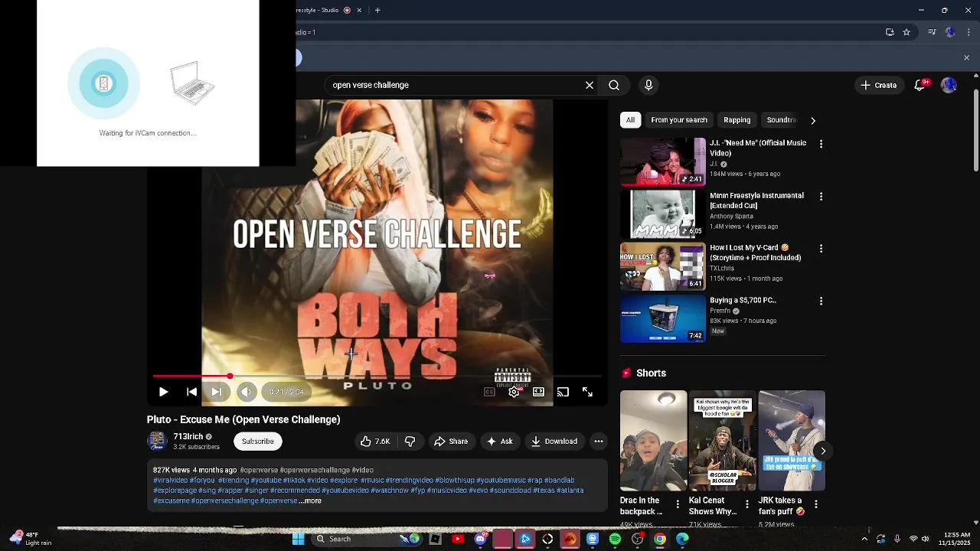Open the Create menu
Image resolution: width=980 pixels, height=551 pixels.
click(x=878, y=85)
